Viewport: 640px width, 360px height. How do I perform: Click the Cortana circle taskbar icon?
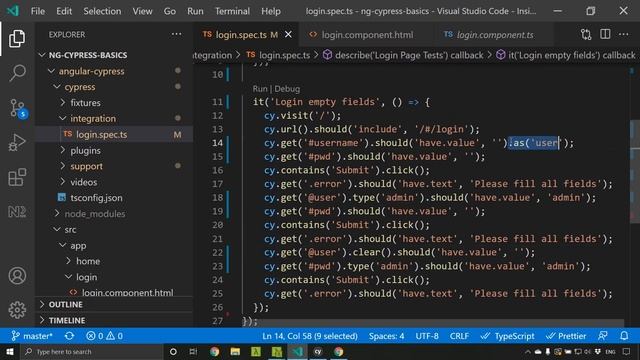tap(173, 351)
